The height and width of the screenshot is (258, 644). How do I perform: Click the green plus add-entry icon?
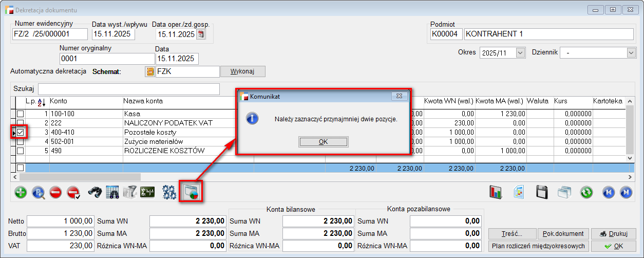pyautogui.click(x=21, y=192)
